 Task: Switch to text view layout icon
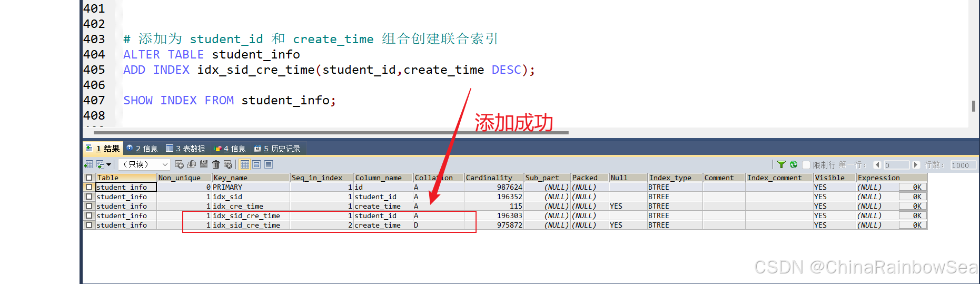click(269, 165)
